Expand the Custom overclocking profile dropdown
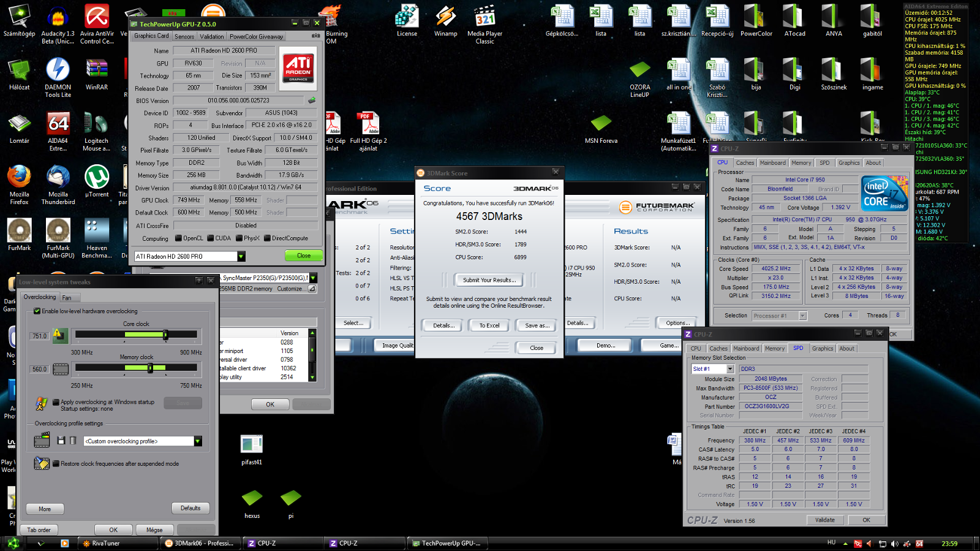 pyautogui.click(x=198, y=441)
